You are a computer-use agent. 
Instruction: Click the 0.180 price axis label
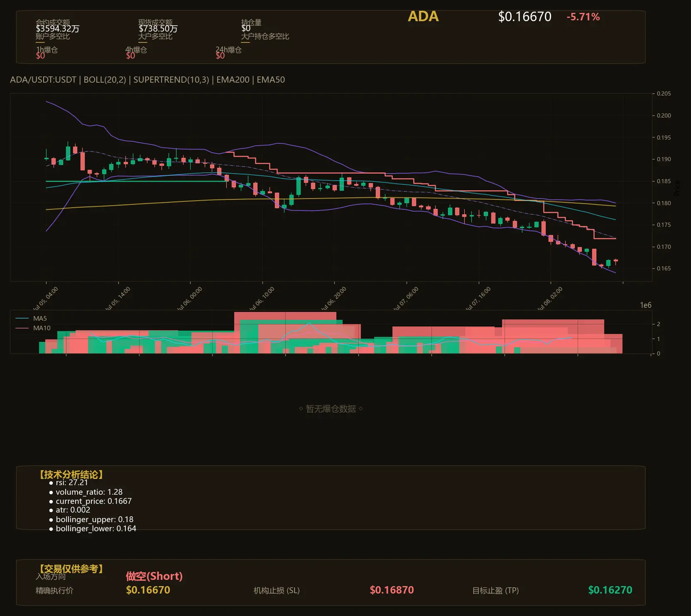tap(664, 203)
